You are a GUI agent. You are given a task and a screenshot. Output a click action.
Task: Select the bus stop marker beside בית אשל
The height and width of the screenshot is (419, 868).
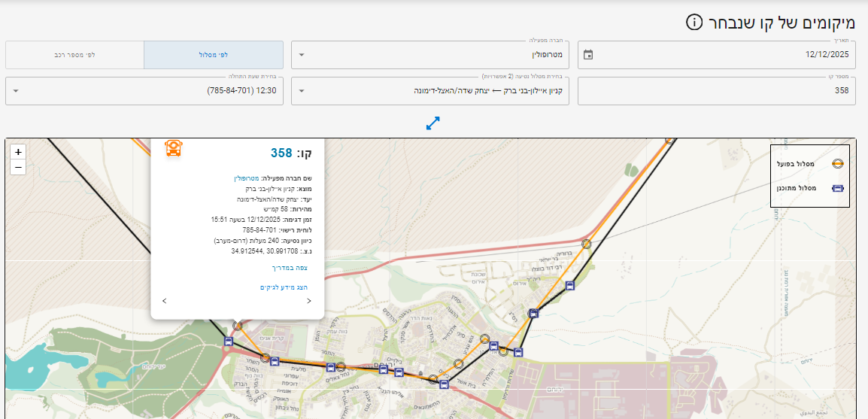pos(444,384)
